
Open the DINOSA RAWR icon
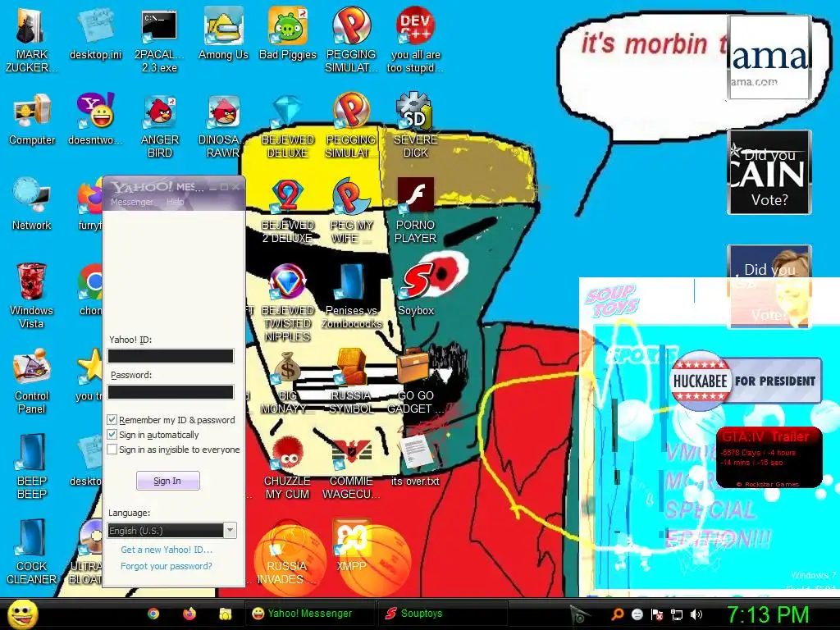[223, 126]
